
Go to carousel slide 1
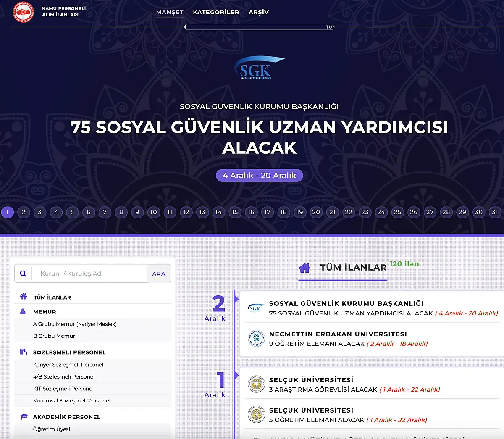click(x=7, y=212)
